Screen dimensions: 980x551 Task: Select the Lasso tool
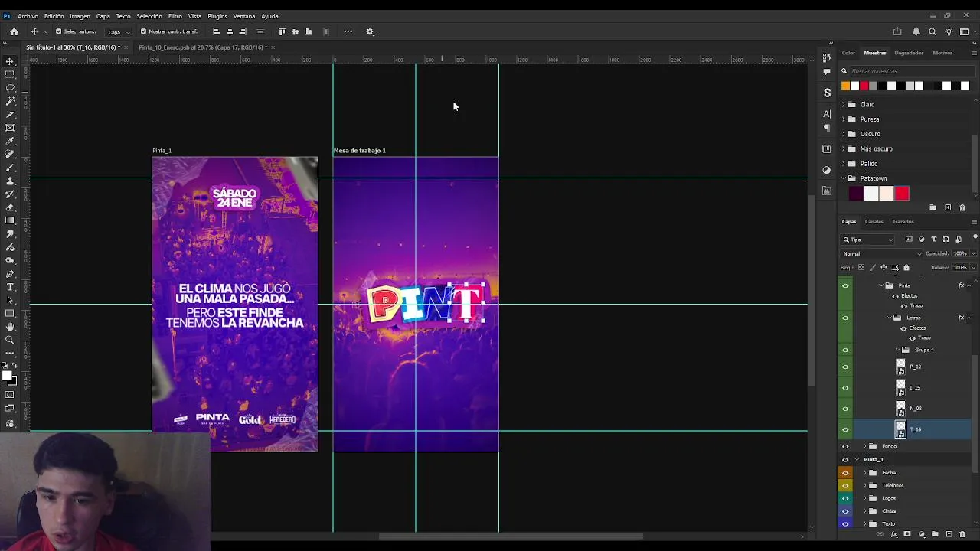coord(10,88)
